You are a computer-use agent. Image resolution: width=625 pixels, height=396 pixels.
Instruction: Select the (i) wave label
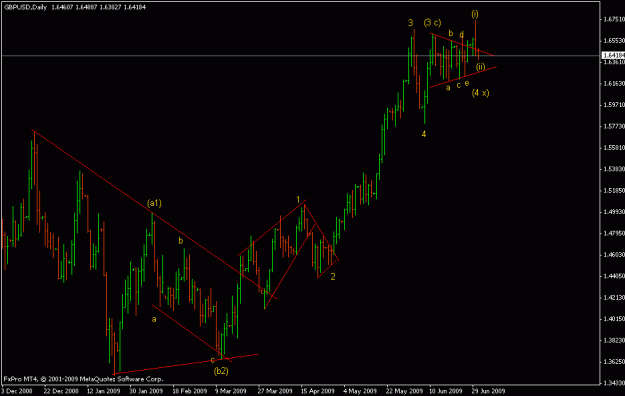click(x=475, y=14)
